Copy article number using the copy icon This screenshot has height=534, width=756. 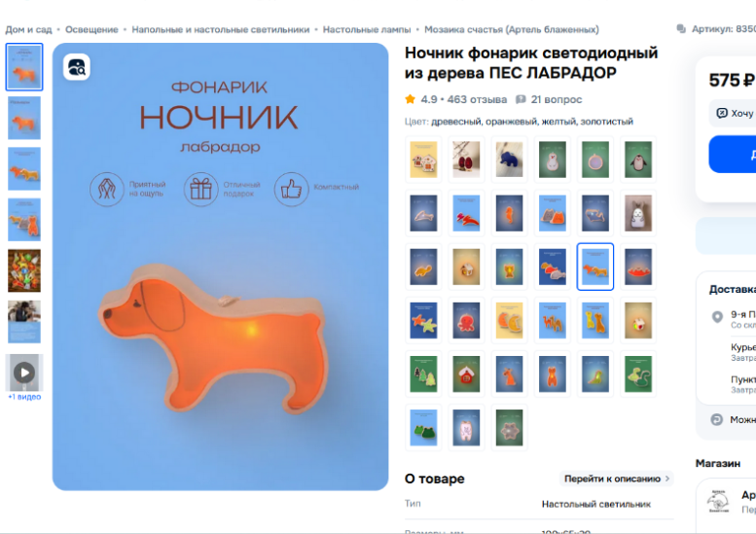tap(681, 29)
